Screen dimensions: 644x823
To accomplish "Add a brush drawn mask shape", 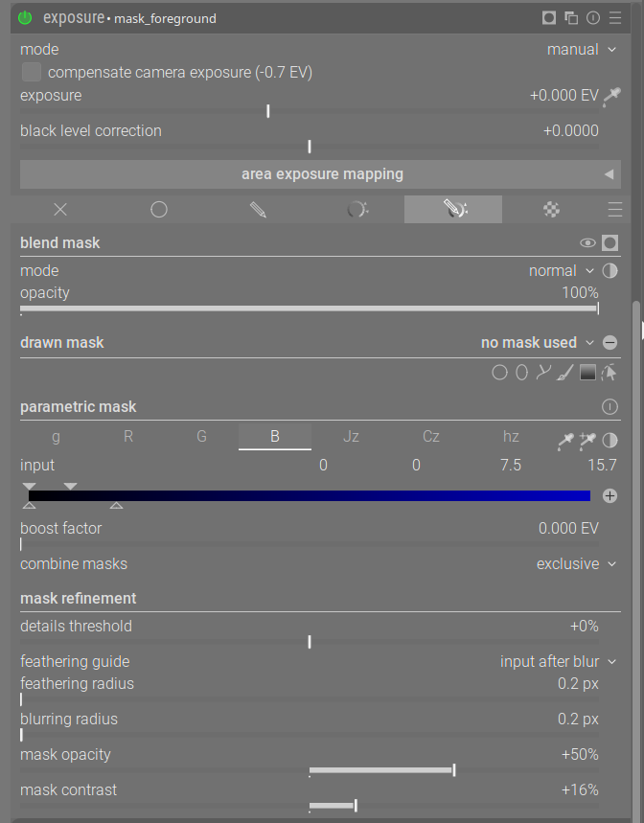I will pos(565,373).
